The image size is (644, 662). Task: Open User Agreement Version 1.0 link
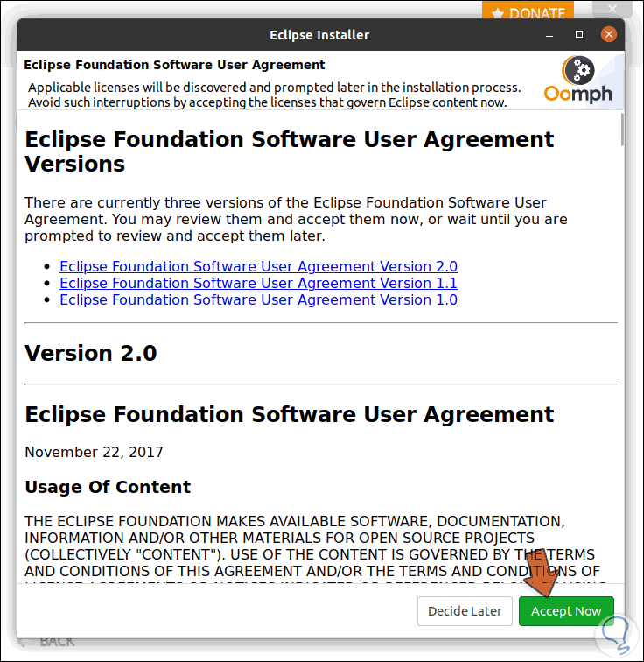(258, 299)
